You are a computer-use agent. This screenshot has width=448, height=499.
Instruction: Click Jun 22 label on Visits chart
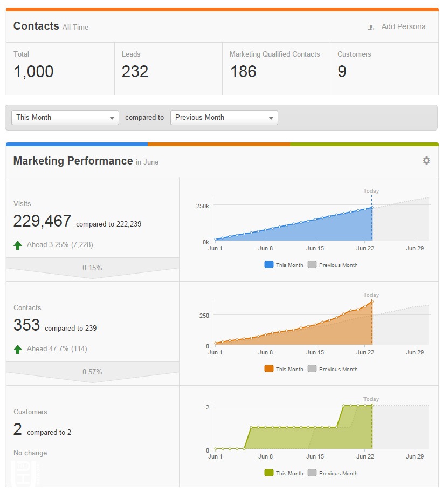[x=365, y=248]
